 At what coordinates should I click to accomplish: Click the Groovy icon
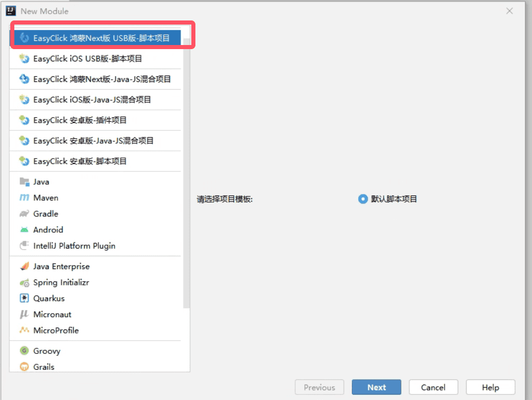[24, 351]
